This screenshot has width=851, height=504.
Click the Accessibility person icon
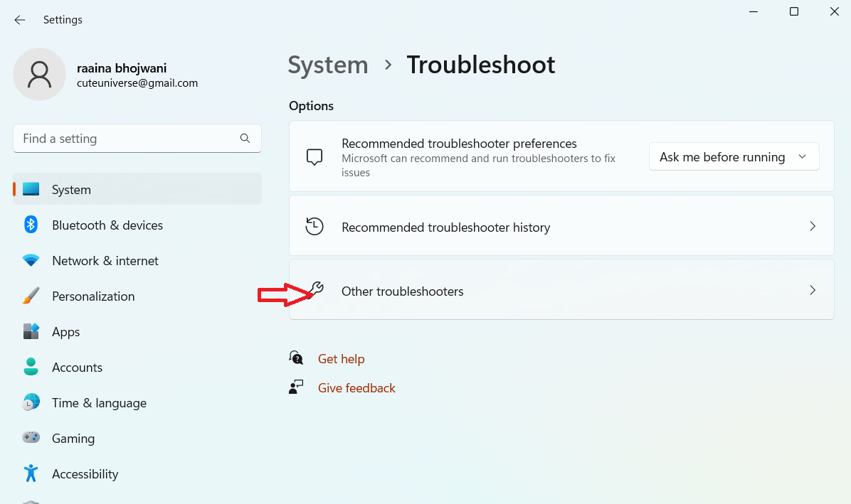point(31,474)
